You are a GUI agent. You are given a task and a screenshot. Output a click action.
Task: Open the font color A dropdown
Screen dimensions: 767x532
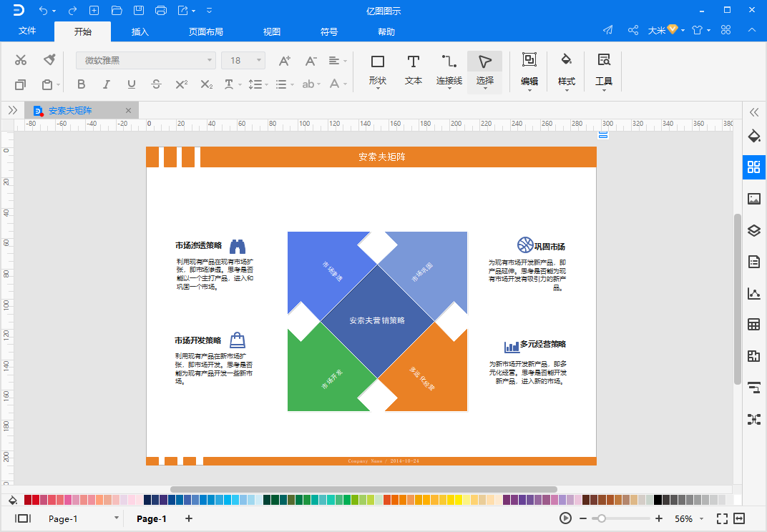tap(338, 84)
